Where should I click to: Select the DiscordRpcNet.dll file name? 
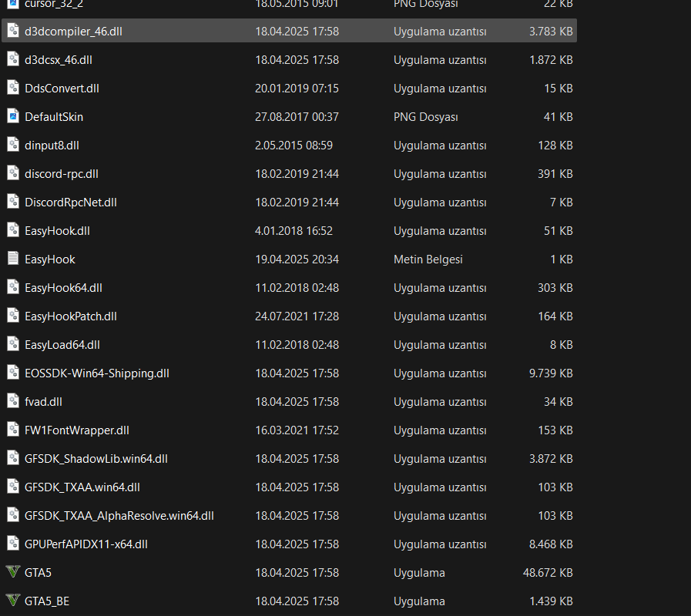click(71, 203)
